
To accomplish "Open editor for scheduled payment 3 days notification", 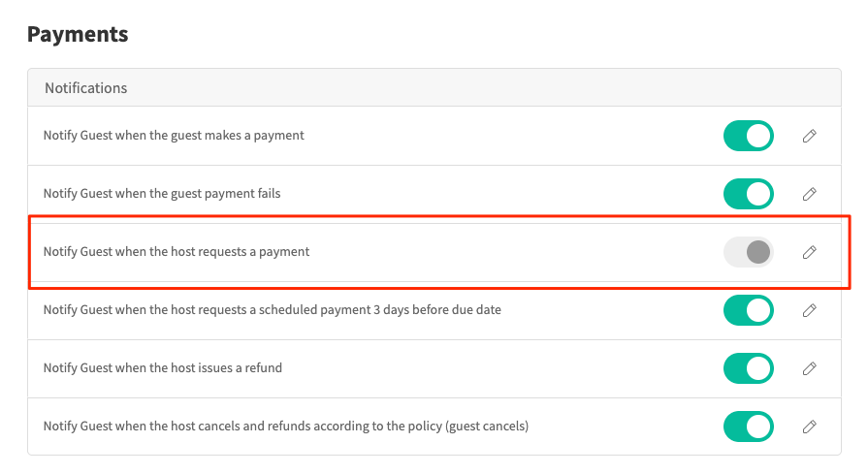I will (809, 311).
